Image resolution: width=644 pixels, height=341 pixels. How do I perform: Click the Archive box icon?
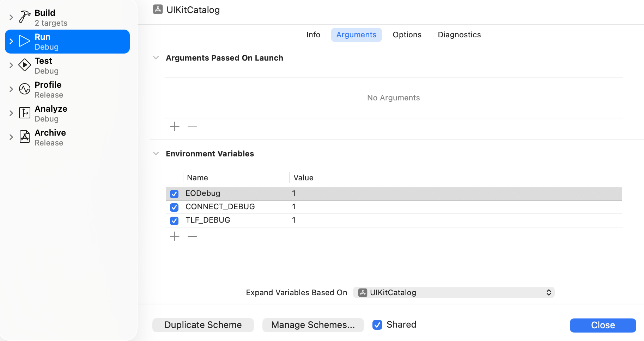pyautogui.click(x=24, y=137)
